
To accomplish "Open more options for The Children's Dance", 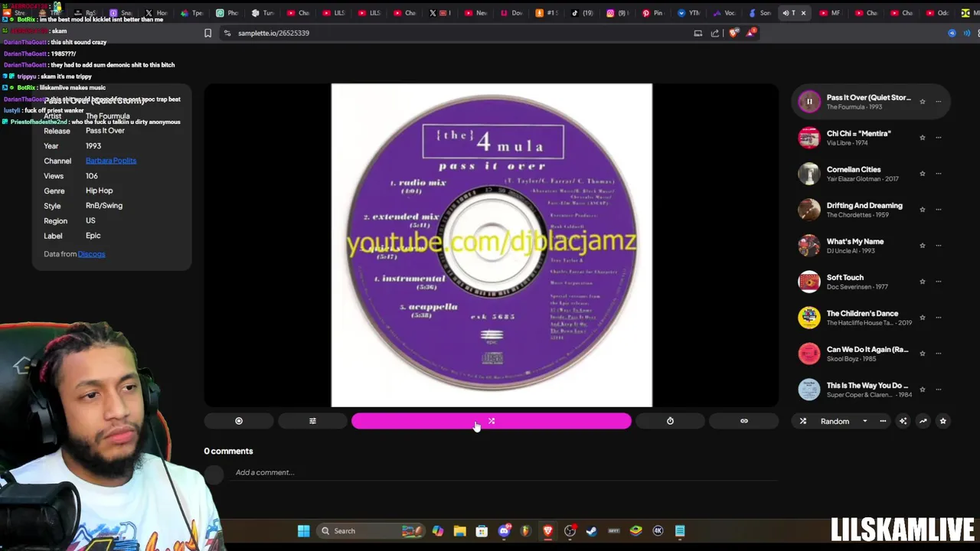I will (x=939, y=318).
